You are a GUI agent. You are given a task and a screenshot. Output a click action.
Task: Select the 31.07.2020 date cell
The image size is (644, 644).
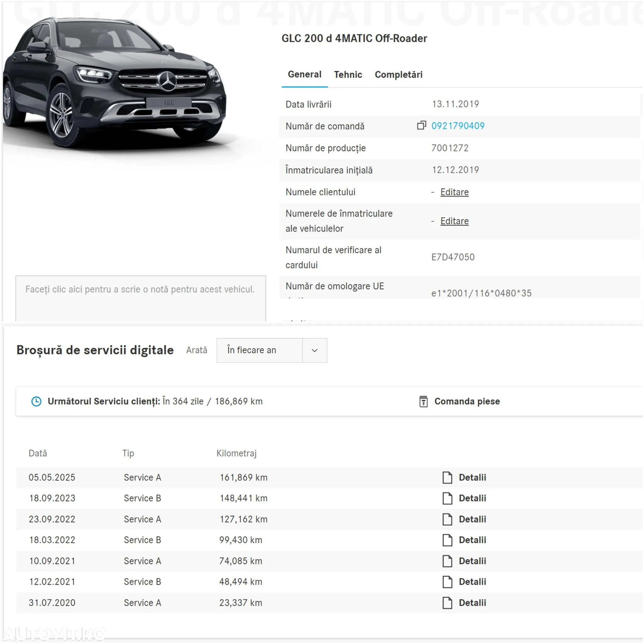tap(52, 603)
